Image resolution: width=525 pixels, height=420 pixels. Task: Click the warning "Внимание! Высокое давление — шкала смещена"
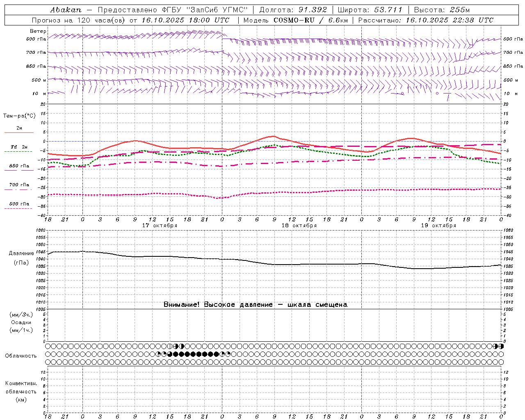click(256, 304)
